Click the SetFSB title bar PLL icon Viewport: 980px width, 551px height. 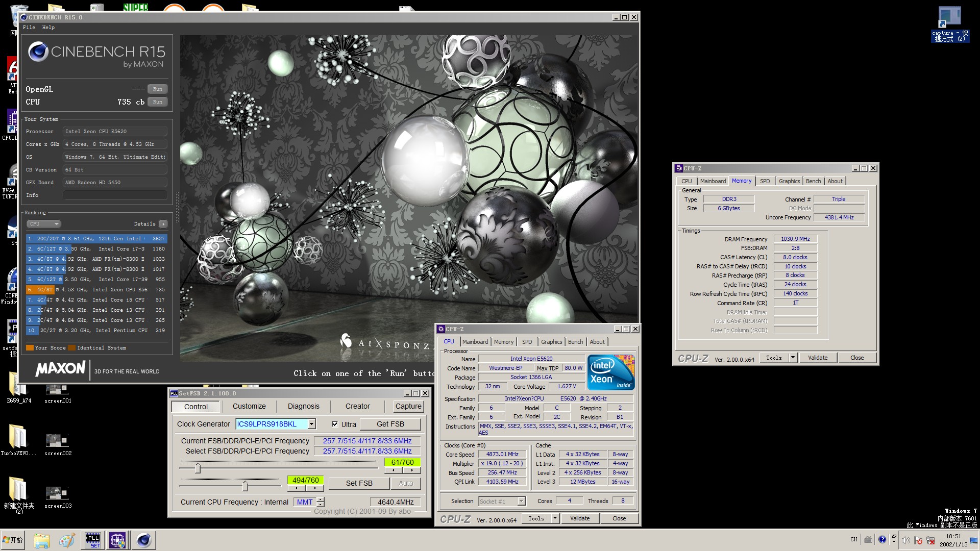click(174, 393)
